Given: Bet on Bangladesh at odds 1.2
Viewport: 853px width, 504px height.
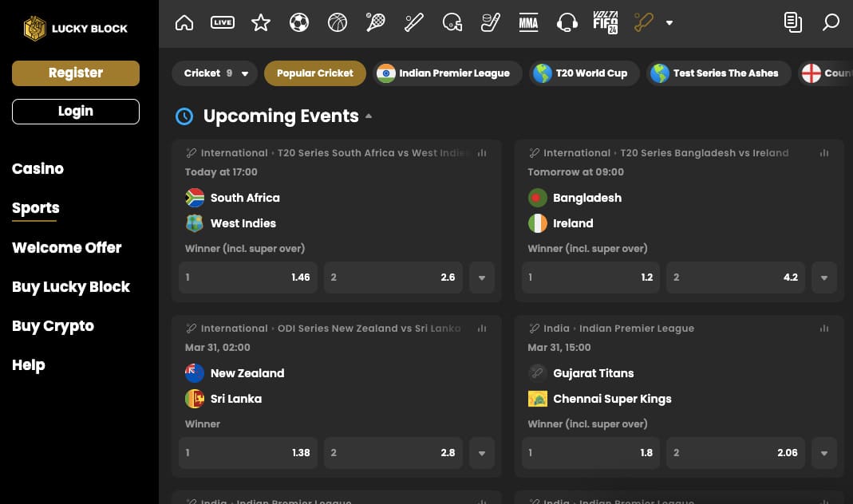Looking at the screenshot, I should pyautogui.click(x=590, y=278).
